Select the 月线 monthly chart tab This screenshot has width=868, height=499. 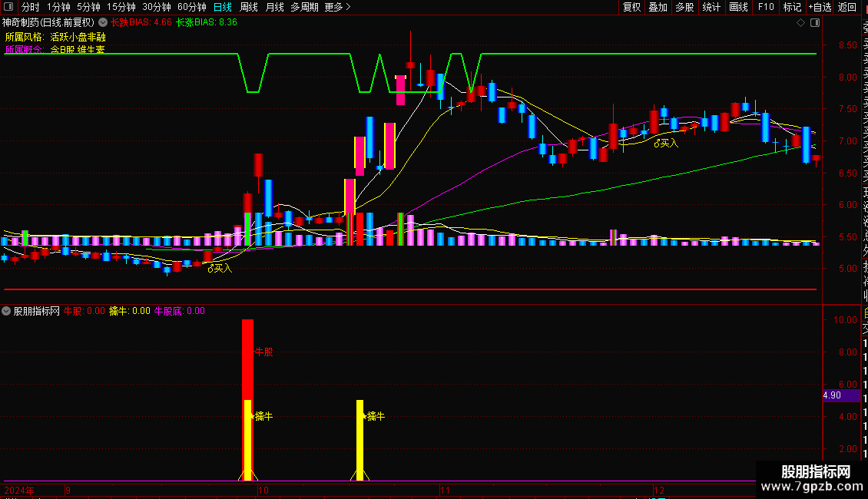coord(274,7)
